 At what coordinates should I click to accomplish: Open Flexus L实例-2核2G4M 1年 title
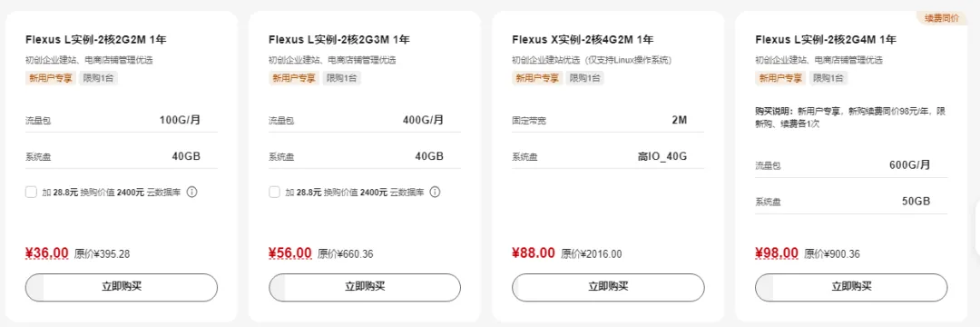(826, 40)
